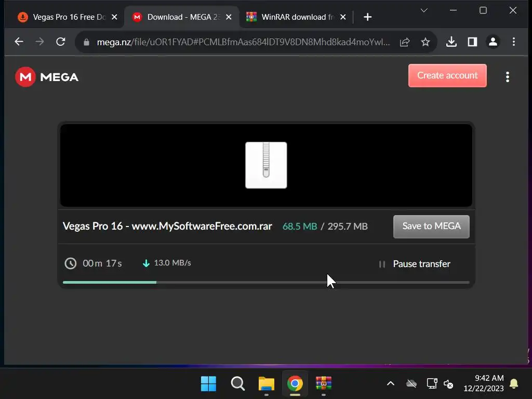This screenshot has width=532, height=399.
Task: Share this page icon in address bar
Action: tap(405, 42)
